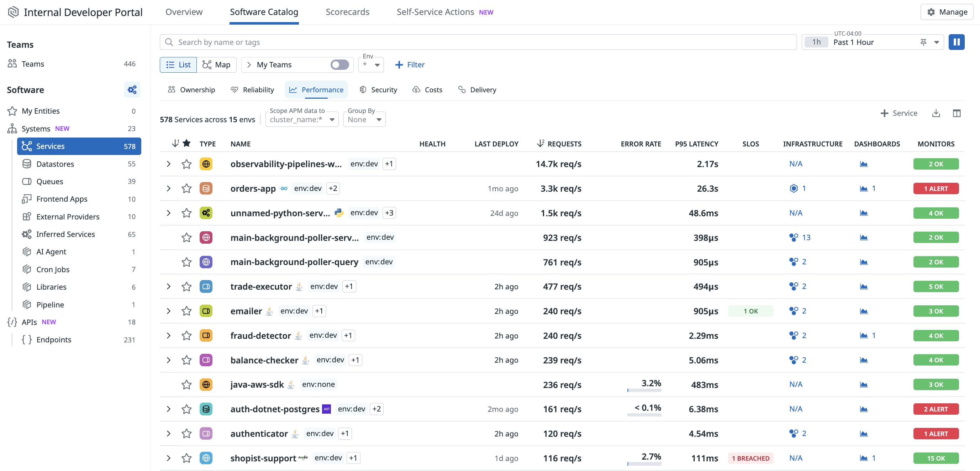The height and width of the screenshot is (471, 980).
Task: Toggle the My Teams switch
Action: tap(339, 65)
